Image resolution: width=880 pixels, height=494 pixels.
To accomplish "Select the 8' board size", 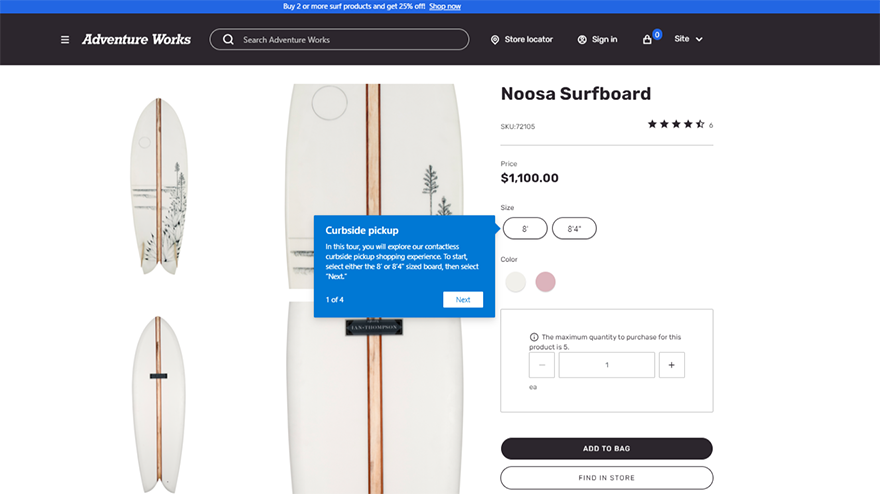I will 525,228.
